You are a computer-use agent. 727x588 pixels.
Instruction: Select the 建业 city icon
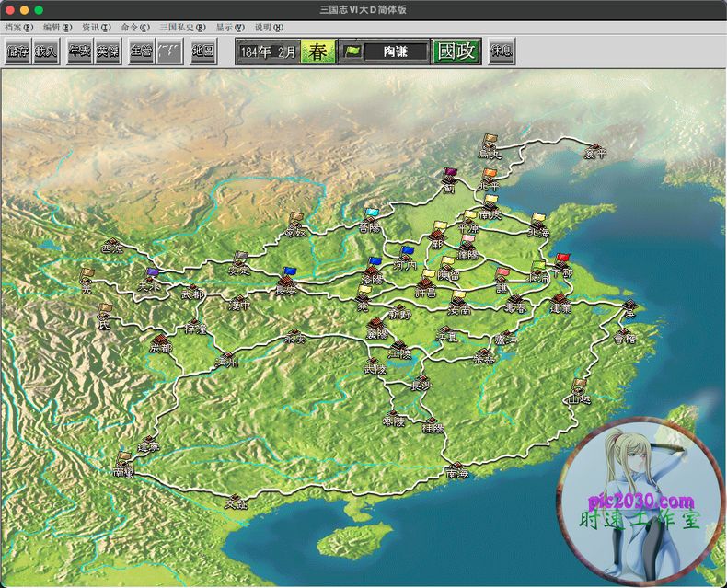[x=560, y=303]
